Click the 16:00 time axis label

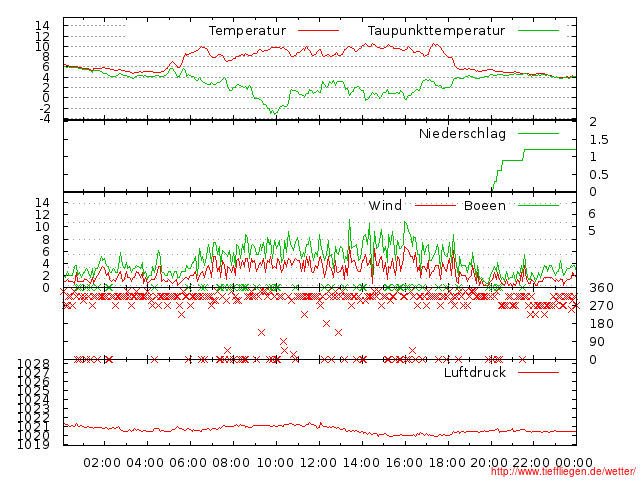click(404, 463)
